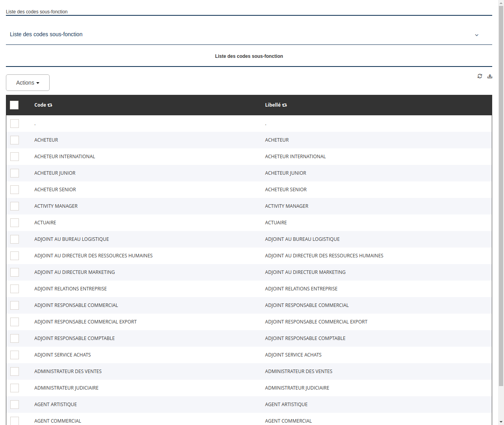Click the ADJOINT AU DIRECTEUR MARKETING libellé
The height and width of the screenshot is (425, 504).
coord(305,272)
